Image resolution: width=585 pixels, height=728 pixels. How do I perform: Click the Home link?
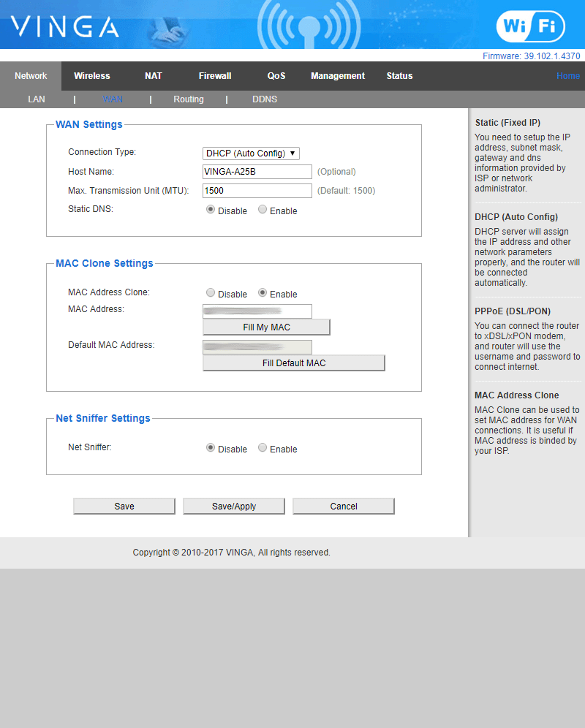[x=567, y=76]
